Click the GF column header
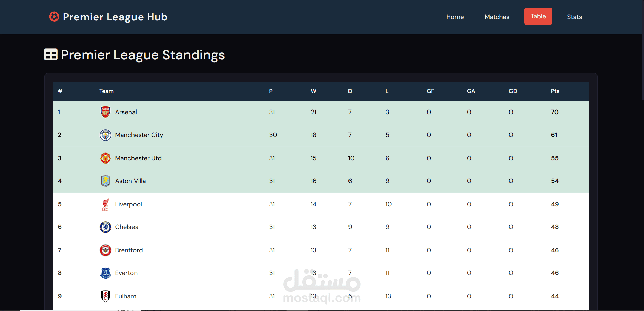Viewport: 644px width, 311px height. (430, 91)
